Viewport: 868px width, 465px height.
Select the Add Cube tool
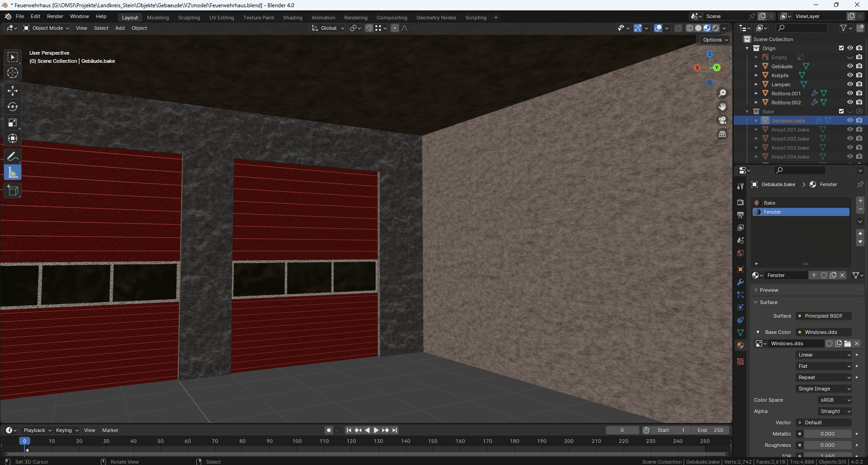tap(13, 191)
